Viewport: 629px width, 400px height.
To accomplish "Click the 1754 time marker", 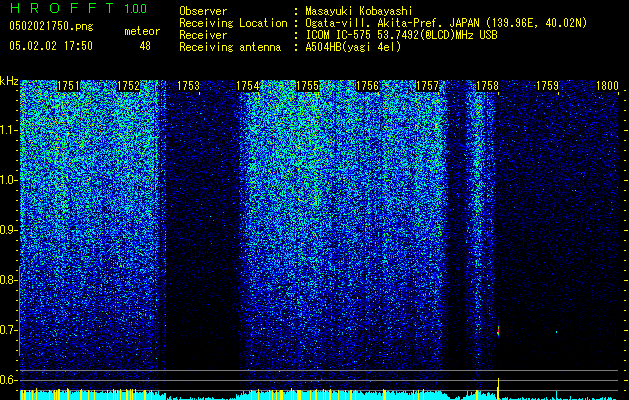I will (x=248, y=86).
